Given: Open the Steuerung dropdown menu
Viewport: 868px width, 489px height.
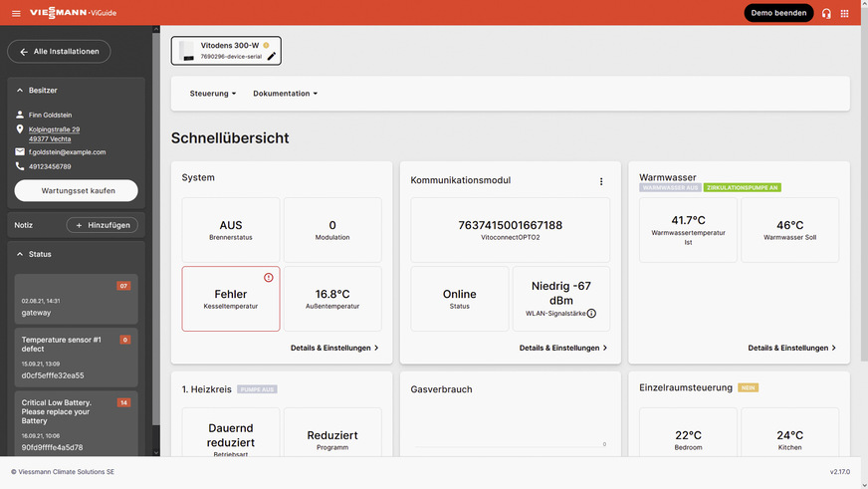Looking at the screenshot, I should point(213,94).
